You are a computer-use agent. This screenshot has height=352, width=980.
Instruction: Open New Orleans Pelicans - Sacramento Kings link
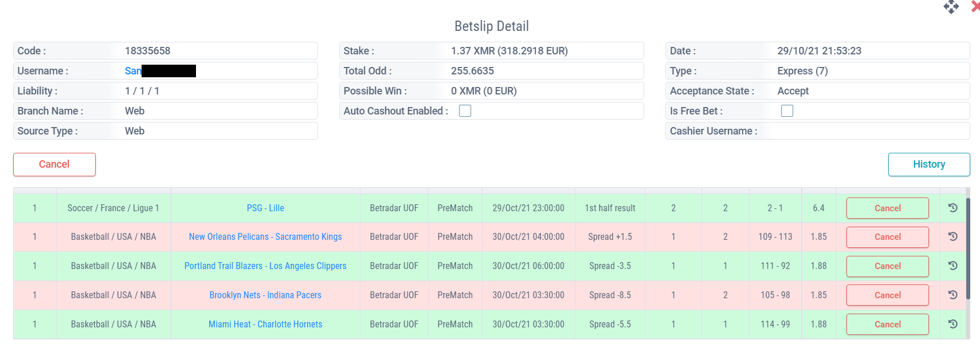coord(265,237)
